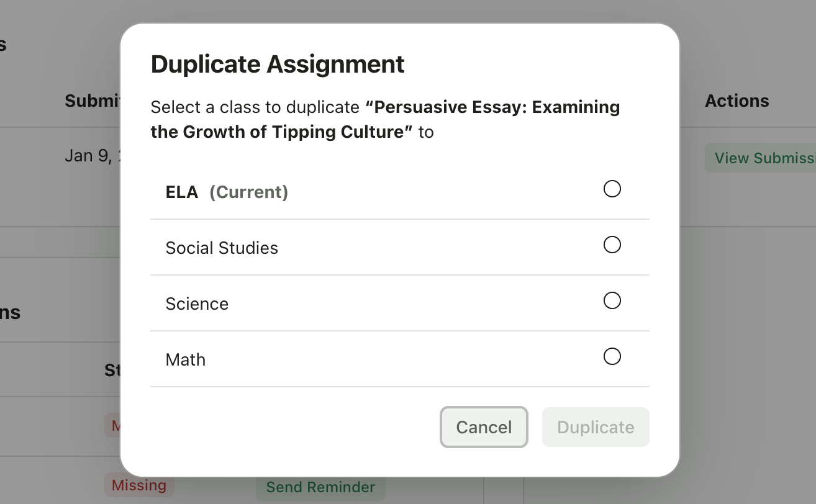816x504 pixels.
Task: Click the Missing status badge
Action: (139, 485)
